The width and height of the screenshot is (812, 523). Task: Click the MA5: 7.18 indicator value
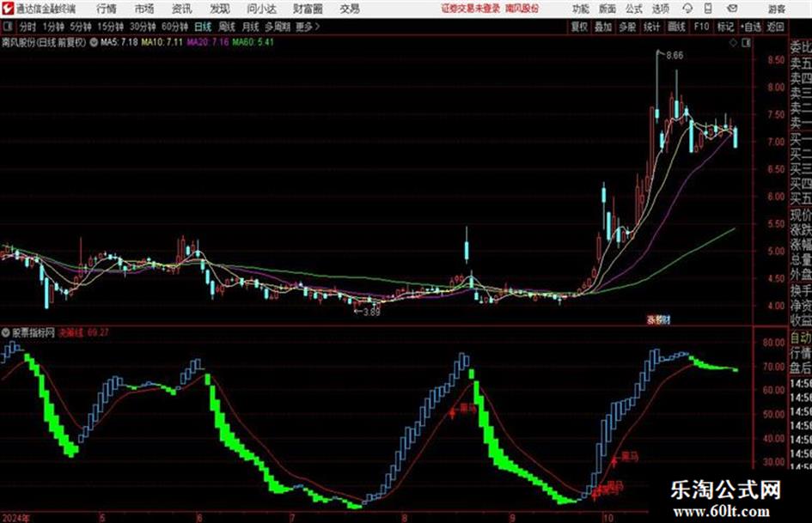click(119, 42)
